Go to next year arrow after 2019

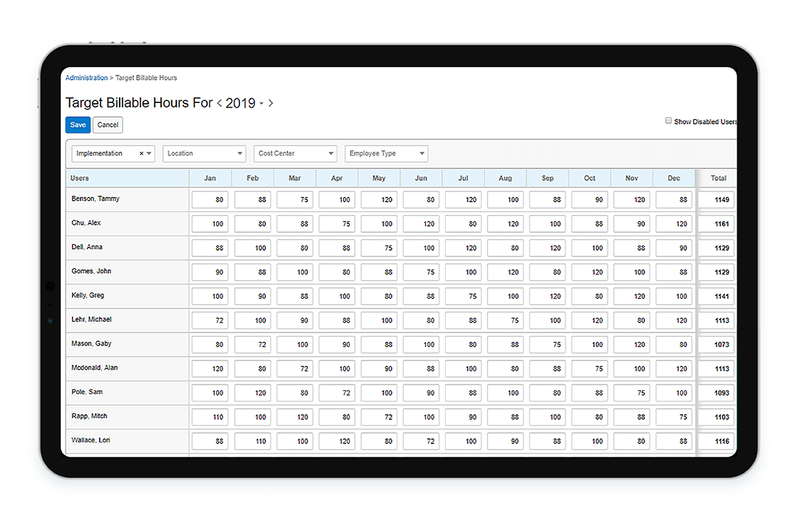(x=271, y=103)
